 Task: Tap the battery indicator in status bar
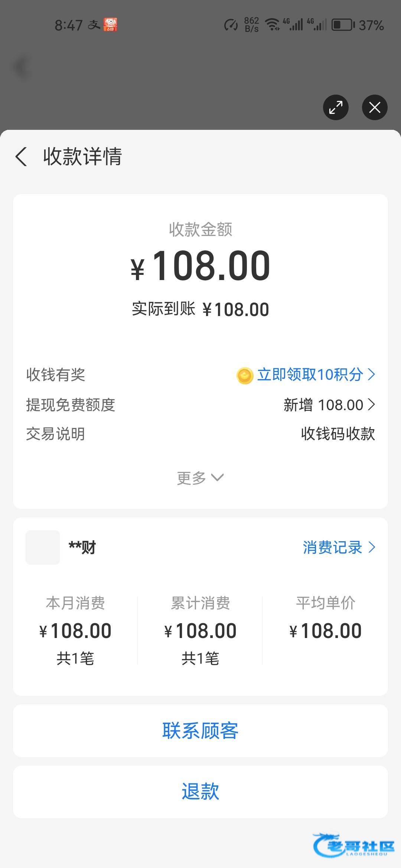coord(343,25)
